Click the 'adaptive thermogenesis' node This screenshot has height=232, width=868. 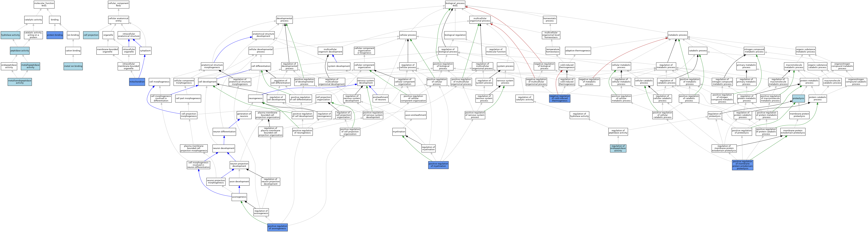(578, 51)
